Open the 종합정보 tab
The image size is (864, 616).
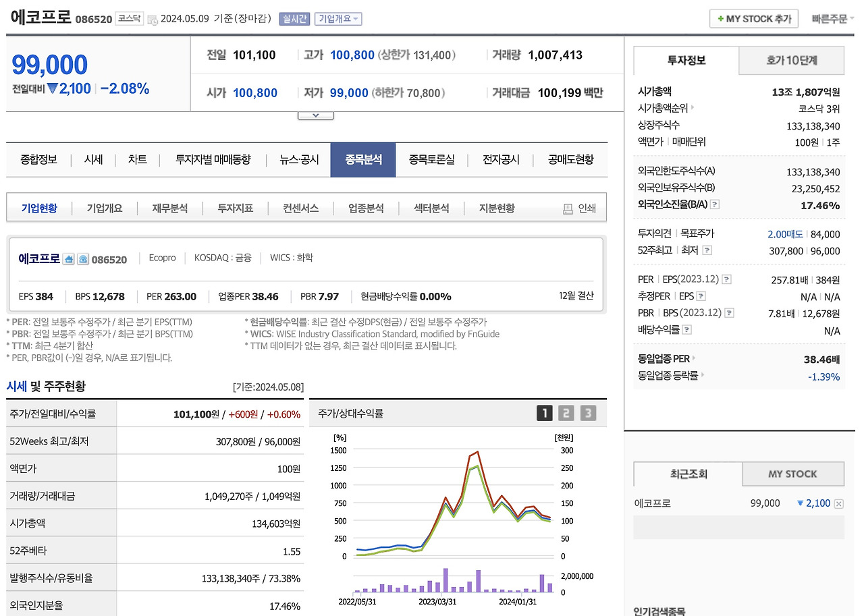38,160
